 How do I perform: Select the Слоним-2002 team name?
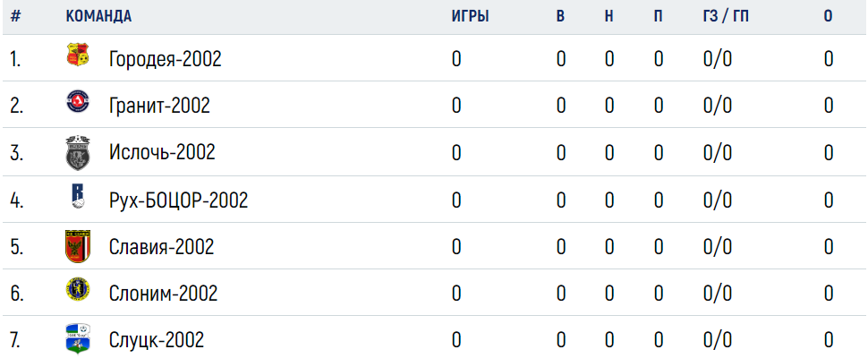tap(163, 294)
